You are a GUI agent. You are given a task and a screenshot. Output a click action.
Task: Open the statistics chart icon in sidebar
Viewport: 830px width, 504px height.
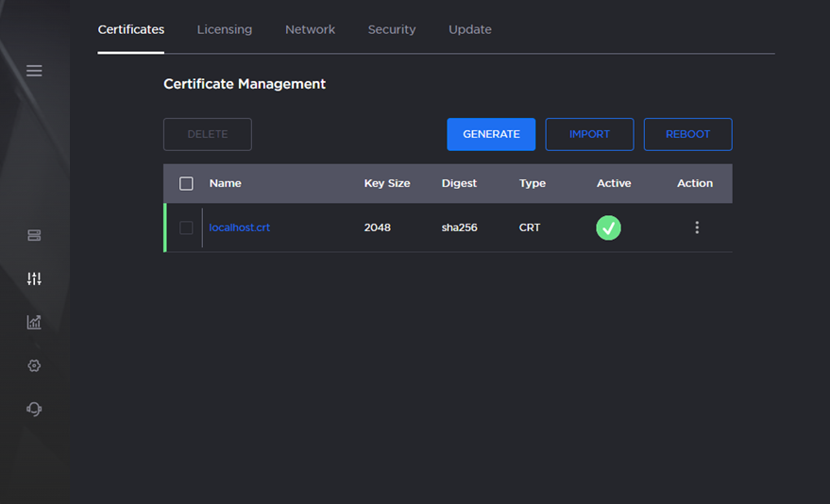(34, 322)
